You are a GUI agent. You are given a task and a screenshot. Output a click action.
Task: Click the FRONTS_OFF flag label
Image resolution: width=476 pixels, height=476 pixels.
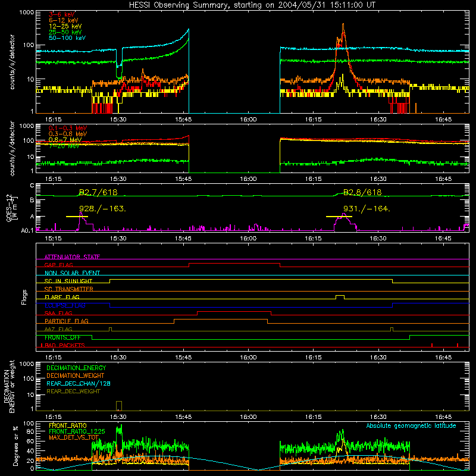click(x=62, y=337)
